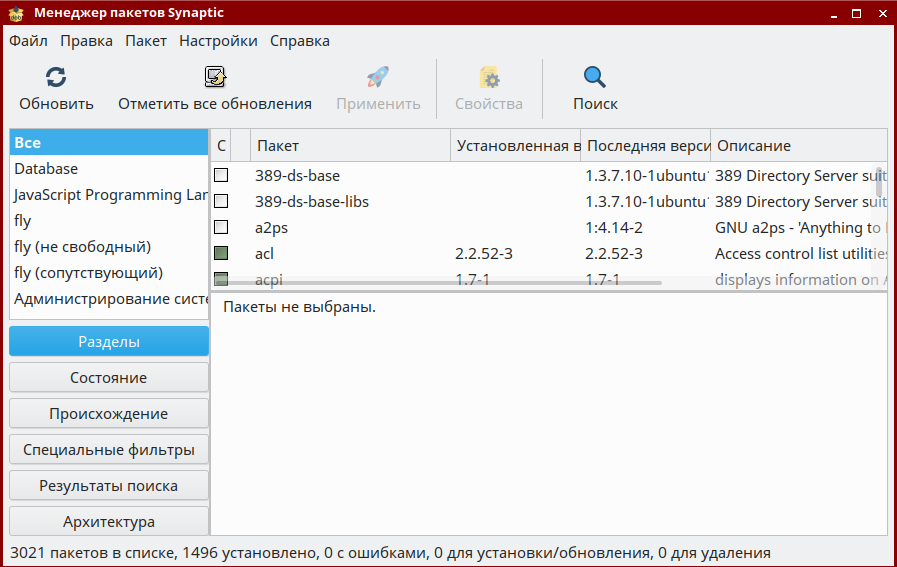Click the Специальные фильтры button
This screenshot has width=897, height=567.
[109, 450]
